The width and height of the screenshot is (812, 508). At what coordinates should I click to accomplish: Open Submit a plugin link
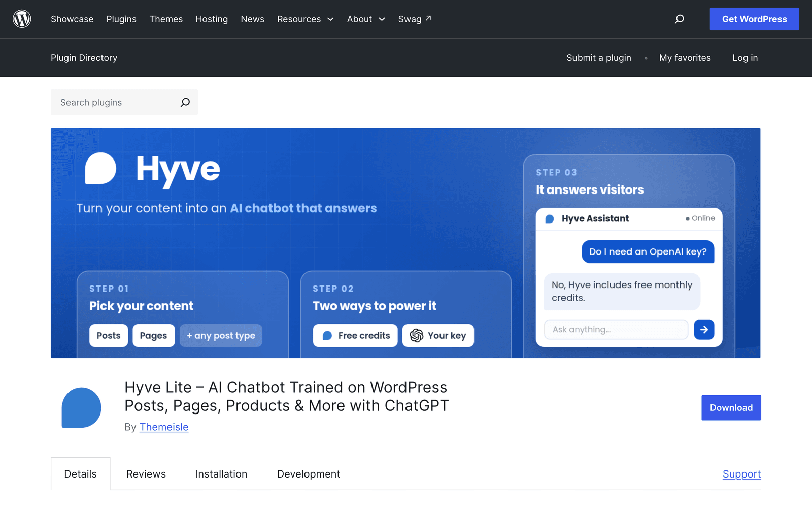(599, 58)
